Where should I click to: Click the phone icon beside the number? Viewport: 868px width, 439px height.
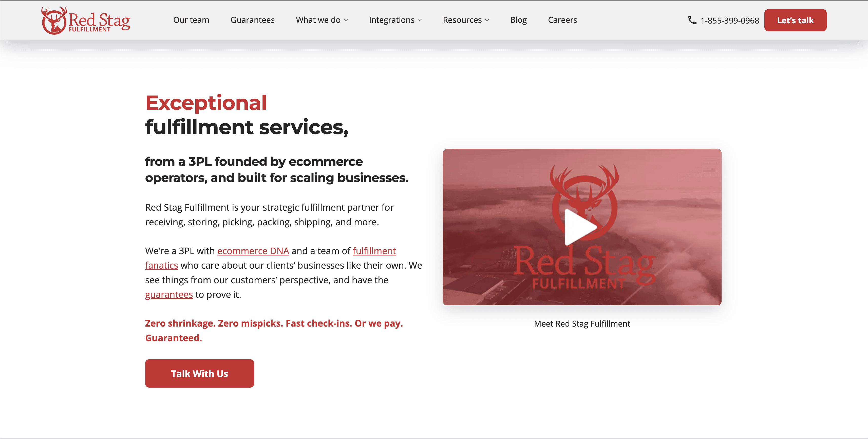click(692, 20)
